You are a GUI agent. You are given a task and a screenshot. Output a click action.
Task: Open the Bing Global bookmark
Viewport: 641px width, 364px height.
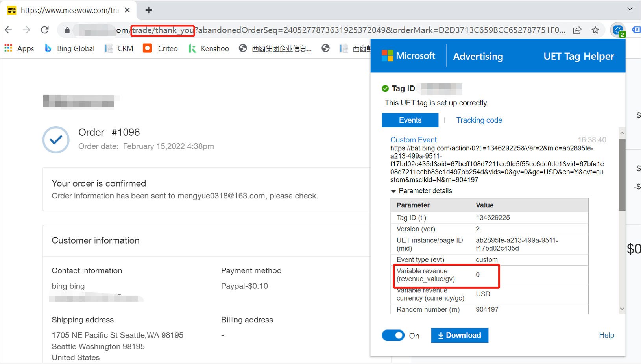point(70,48)
